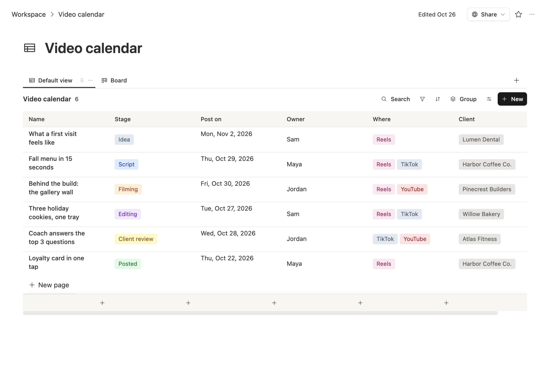
Task: Open the Post on column header menu
Action: (x=211, y=119)
